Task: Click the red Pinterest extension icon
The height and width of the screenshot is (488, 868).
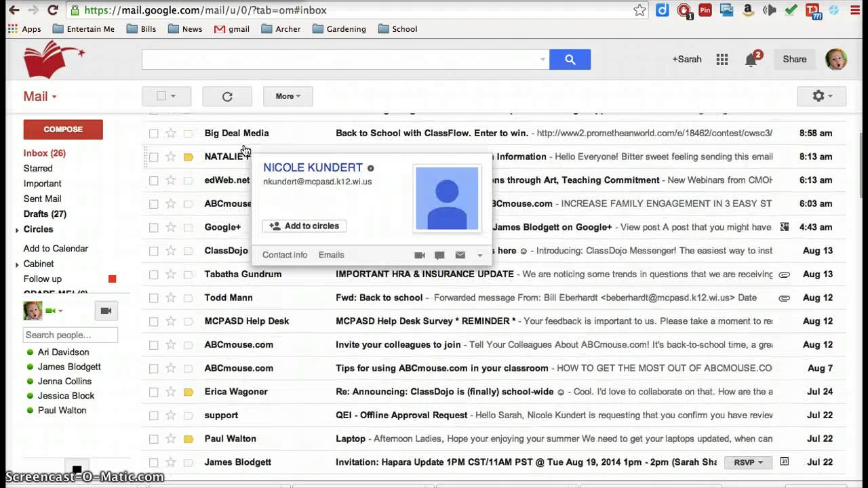Action: coord(705,10)
